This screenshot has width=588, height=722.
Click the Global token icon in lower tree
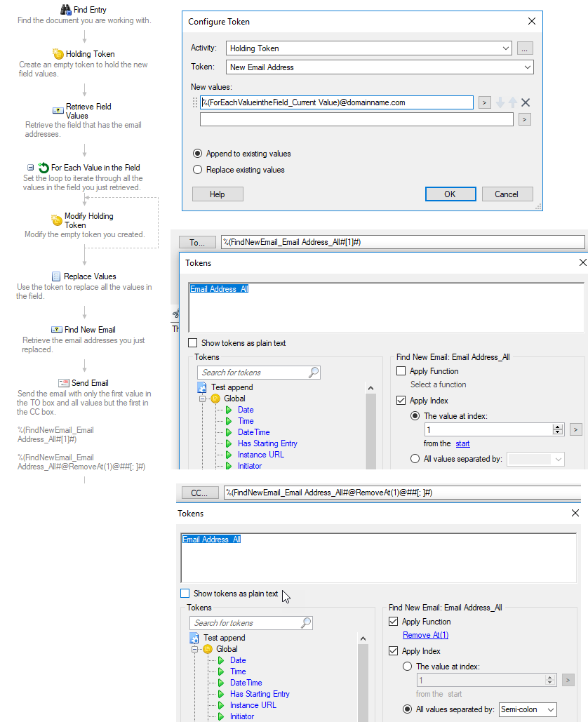(208, 649)
